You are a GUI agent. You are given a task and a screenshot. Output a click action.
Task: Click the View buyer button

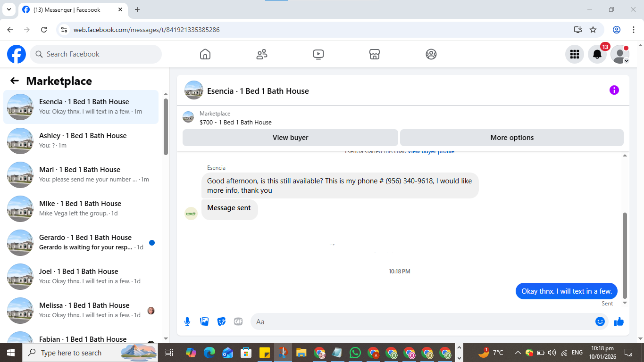(x=290, y=138)
